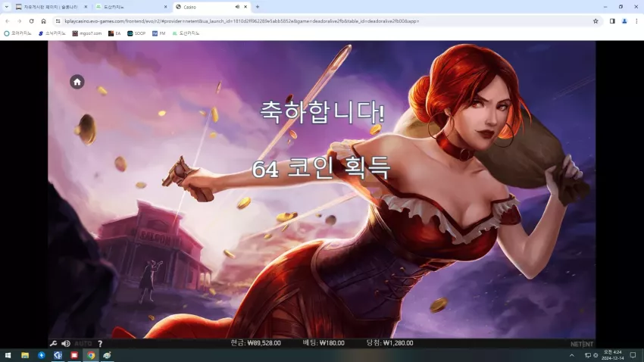Open the paint palette app on taskbar
This screenshot has width=644, height=362.
point(107,355)
